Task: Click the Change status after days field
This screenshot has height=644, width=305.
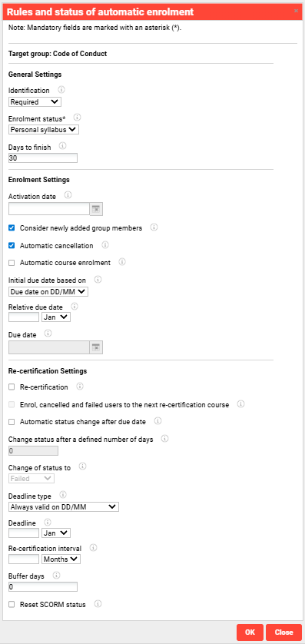Action: tap(33, 450)
